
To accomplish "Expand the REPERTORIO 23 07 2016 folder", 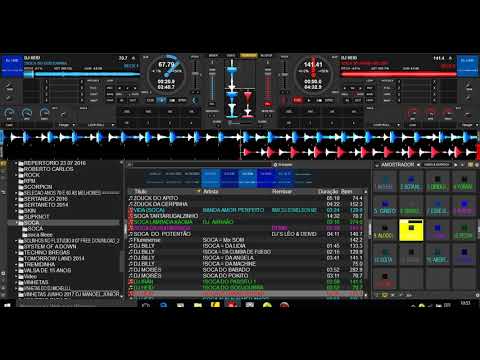I will [x=16, y=163].
